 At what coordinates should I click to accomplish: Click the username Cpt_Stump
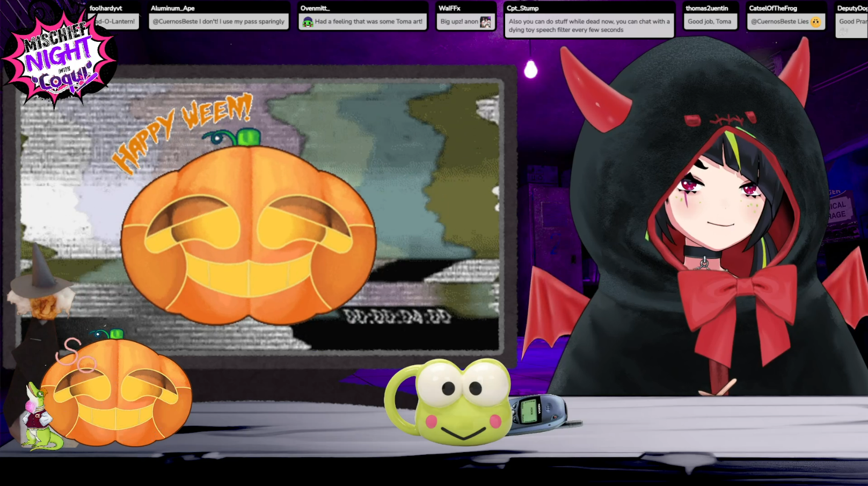pos(522,8)
